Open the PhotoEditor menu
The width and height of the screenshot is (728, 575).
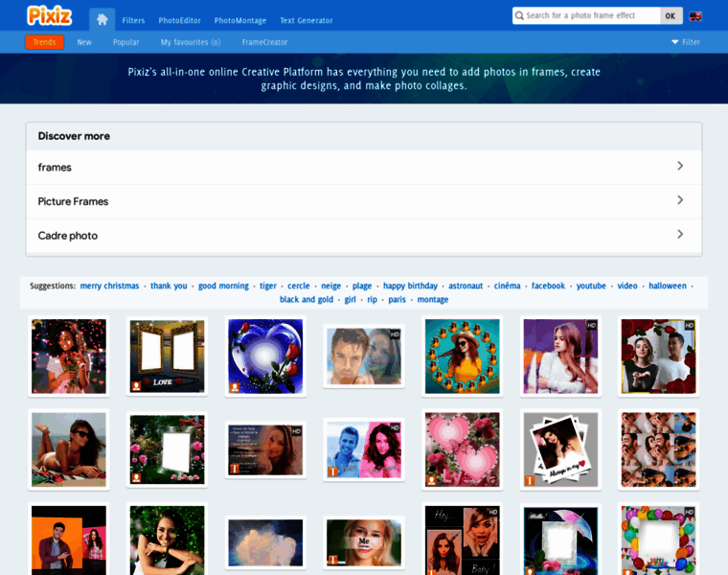(179, 20)
